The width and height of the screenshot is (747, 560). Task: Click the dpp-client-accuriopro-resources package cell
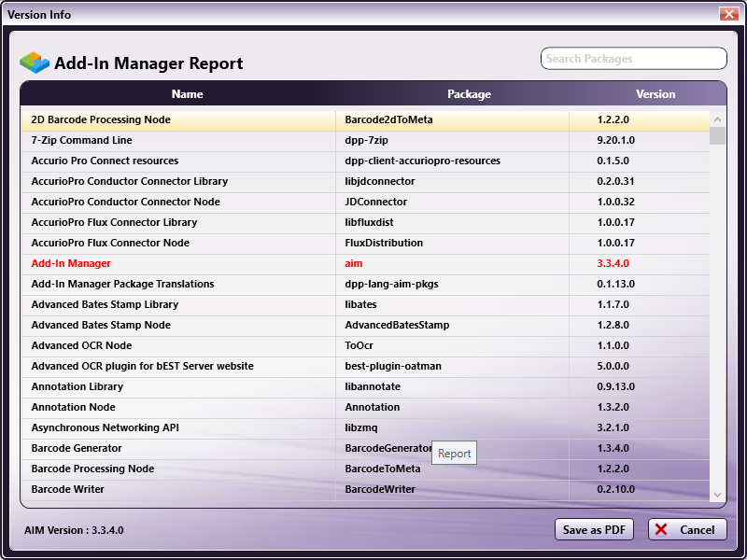tap(452, 161)
